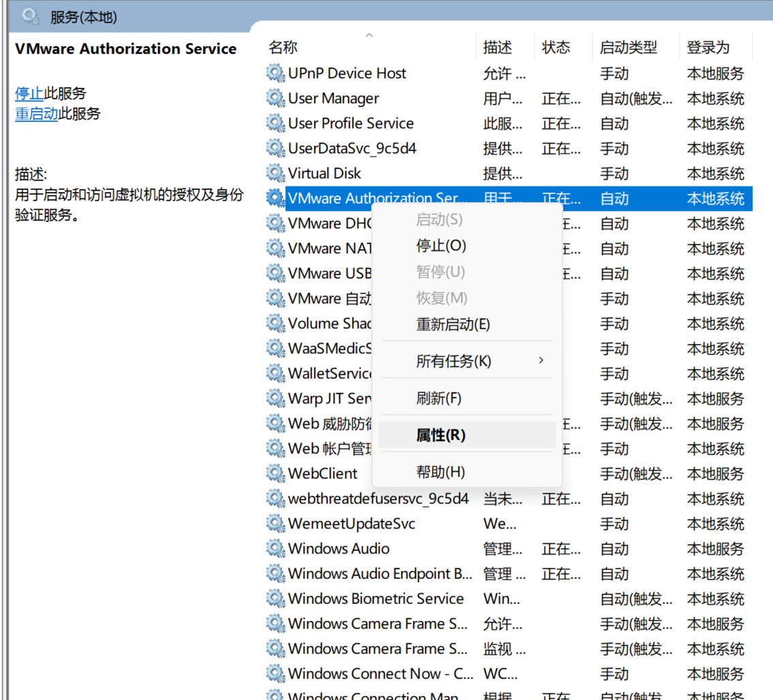The height and width of the screenshot is (700, 773).
Task: Click the gear icon beside Windows Audio
Action: point(276,549)
